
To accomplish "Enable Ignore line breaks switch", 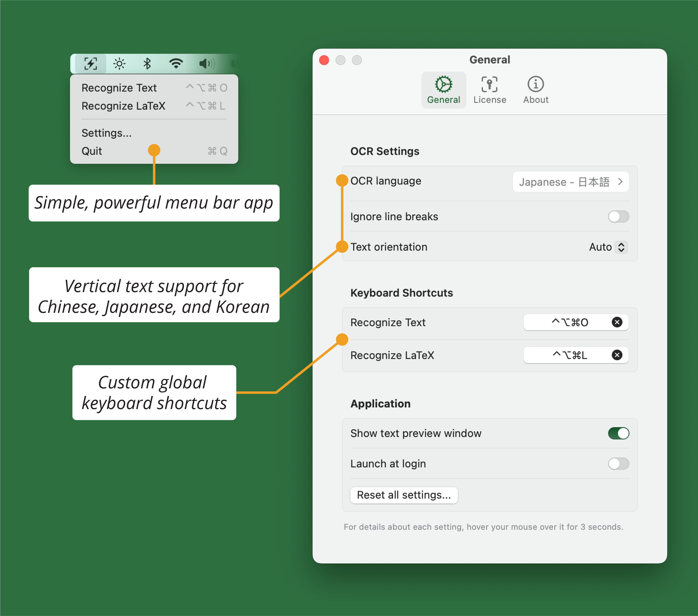I will 618,217.
